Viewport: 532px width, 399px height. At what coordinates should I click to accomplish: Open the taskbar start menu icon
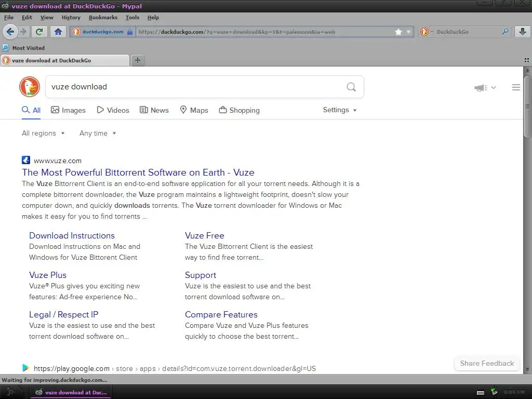click(11, 392)
